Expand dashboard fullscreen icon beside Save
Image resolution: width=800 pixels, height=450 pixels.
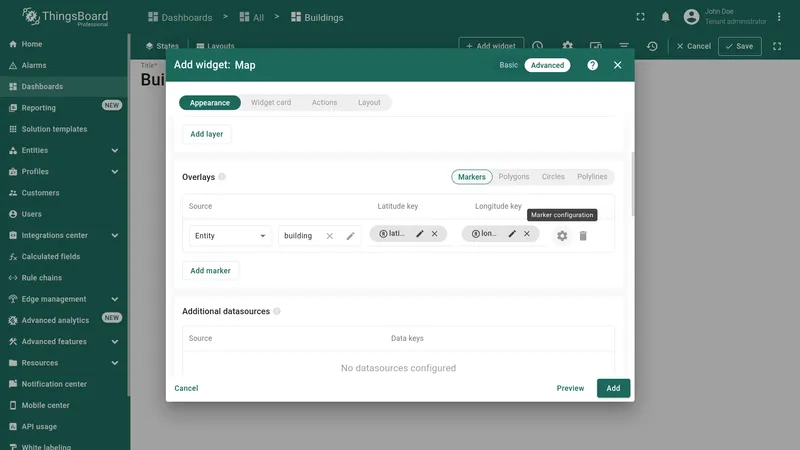(x=777, y=46)
